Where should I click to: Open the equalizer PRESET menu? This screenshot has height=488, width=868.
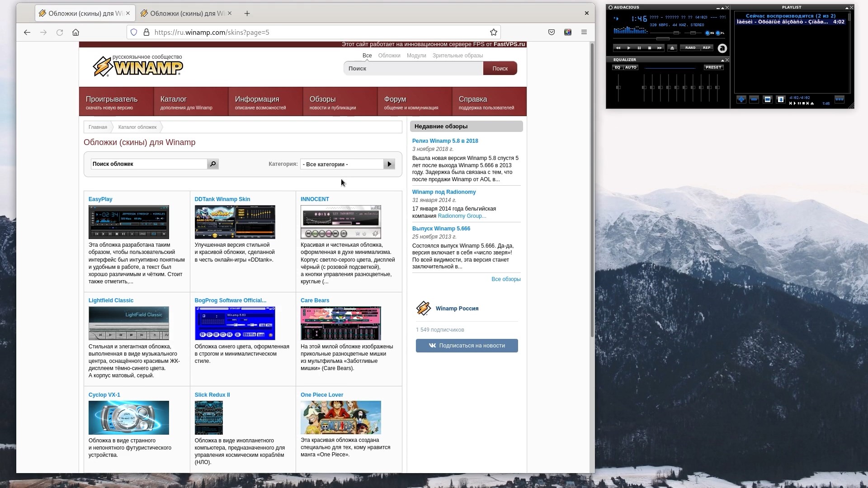pos(713,67)
